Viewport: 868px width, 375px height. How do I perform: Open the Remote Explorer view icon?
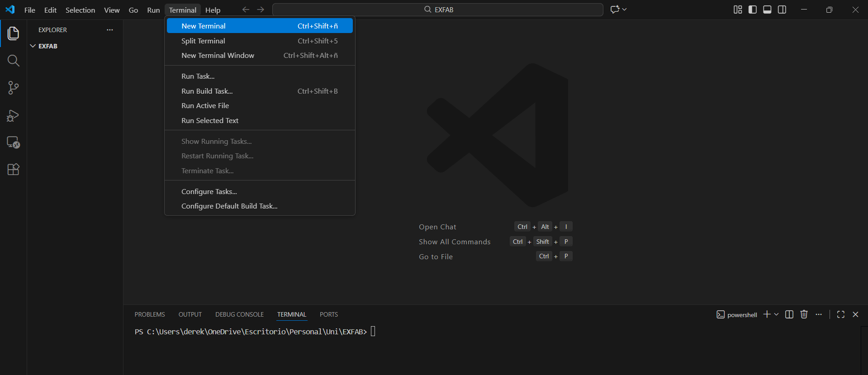coord(13,142)
